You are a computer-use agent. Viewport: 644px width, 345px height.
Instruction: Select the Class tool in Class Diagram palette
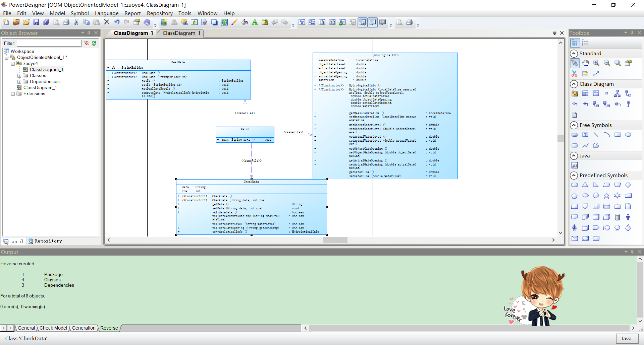click(x=585, y=93)
